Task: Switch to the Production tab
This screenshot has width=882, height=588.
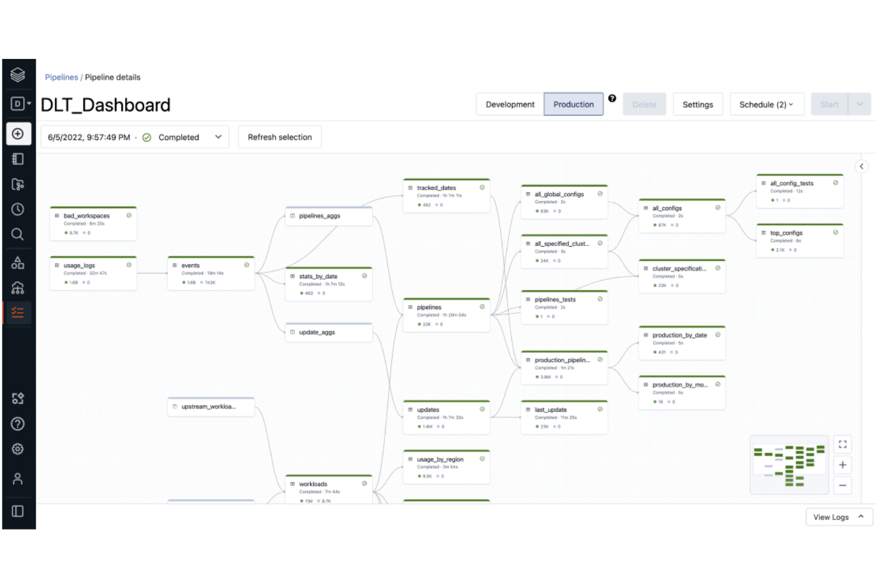Action: [573, 104]
